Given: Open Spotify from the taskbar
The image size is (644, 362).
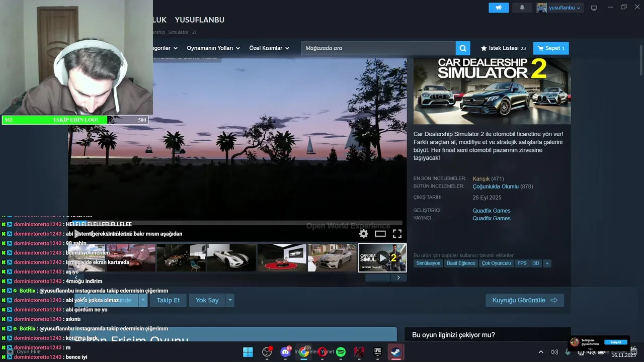Looking at the screenshot, I should [341, 352].
